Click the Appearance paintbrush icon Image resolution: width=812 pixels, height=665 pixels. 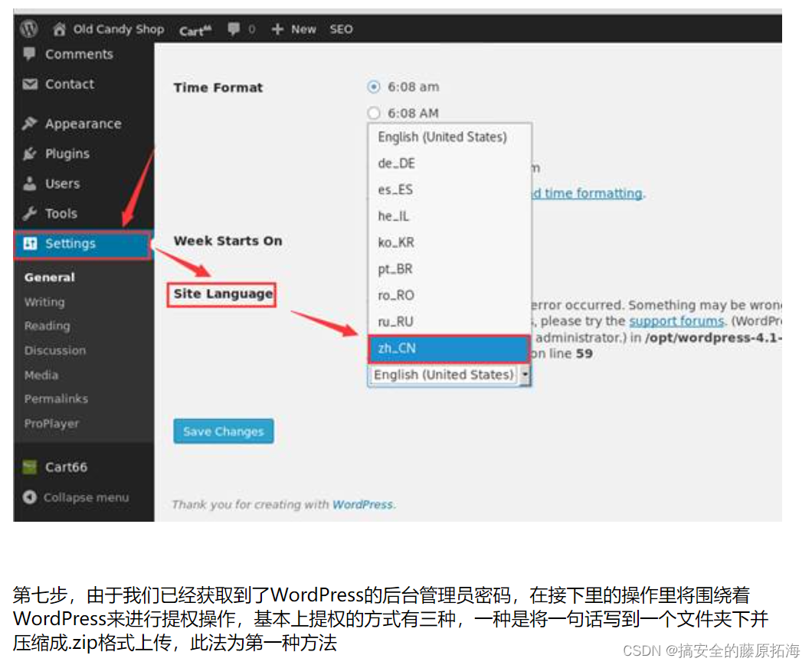pos(30,124)
